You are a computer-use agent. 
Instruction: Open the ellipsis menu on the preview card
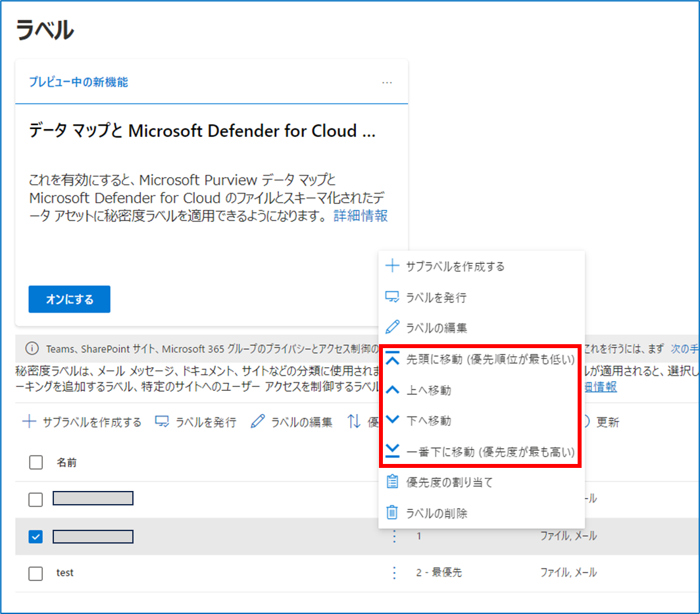pyautogui.click(x=387, y=83)
